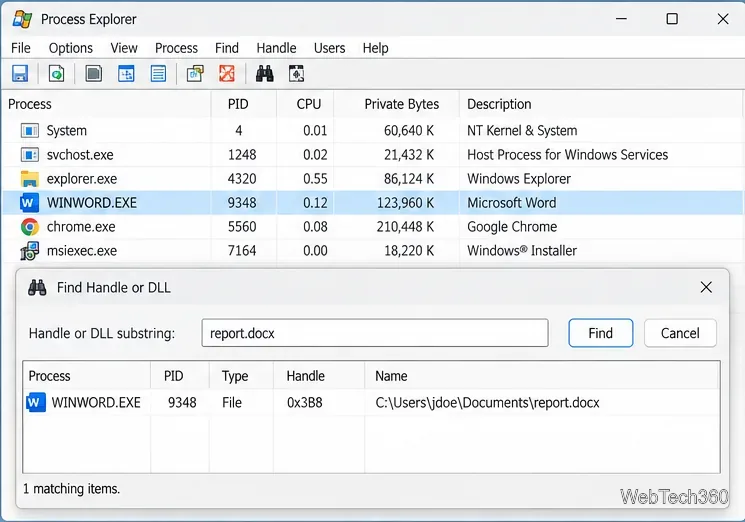Open the File menu
This screenshot has width=745, height=522.
point(21,48)
